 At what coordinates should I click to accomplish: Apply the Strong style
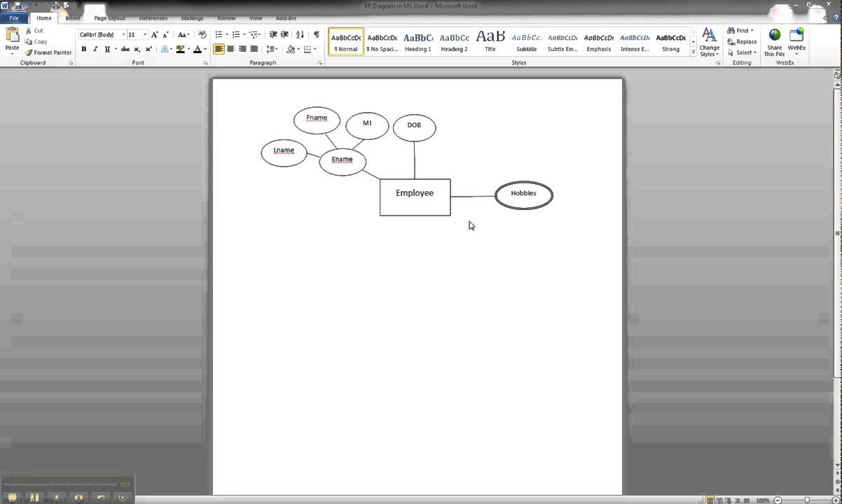671,42
